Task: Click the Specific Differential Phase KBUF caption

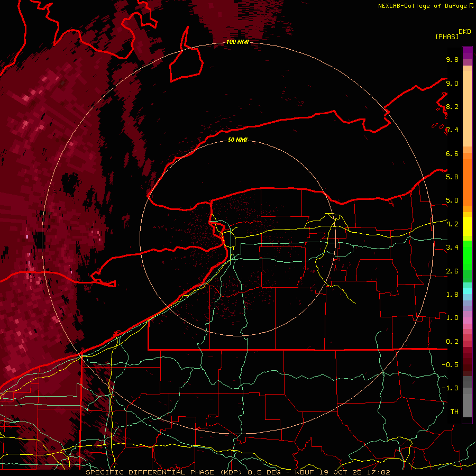Action: click(x=237, y=472)
